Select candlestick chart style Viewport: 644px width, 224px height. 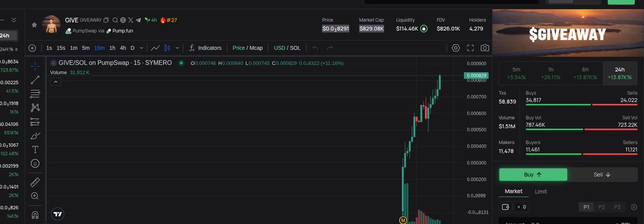[x=166, y=48]
